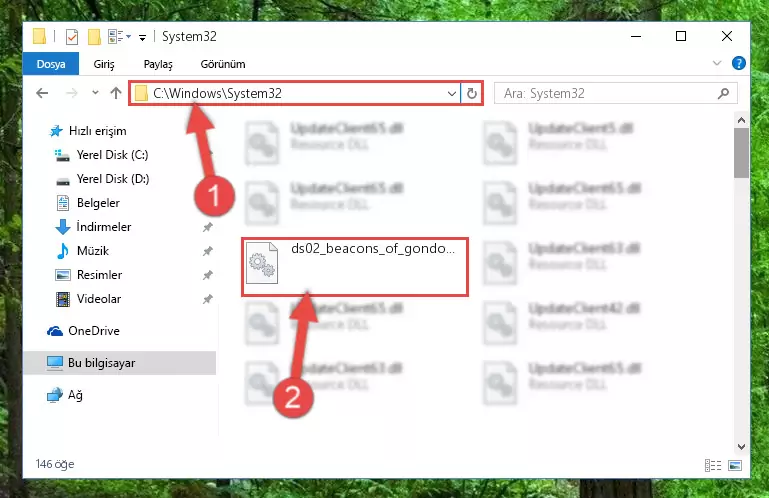
Task: Click the pin icon next to İndirmeler
Action: coord(207,227)
